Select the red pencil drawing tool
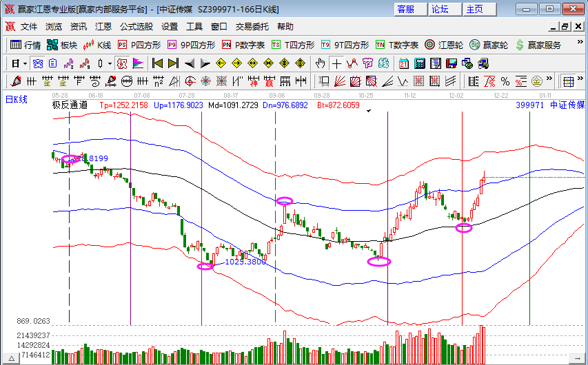This screenshot has width=588, height=365. coord(15,81)
